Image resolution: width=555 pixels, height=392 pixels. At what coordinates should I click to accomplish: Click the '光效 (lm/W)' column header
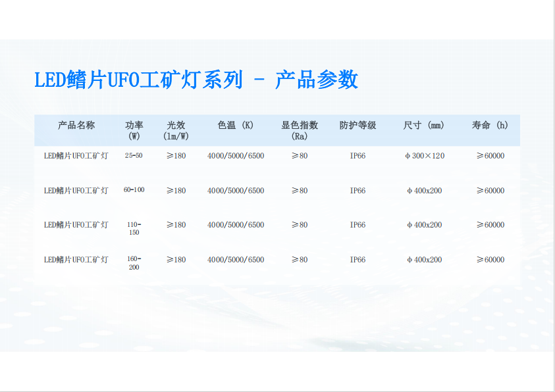coord(176,130)
